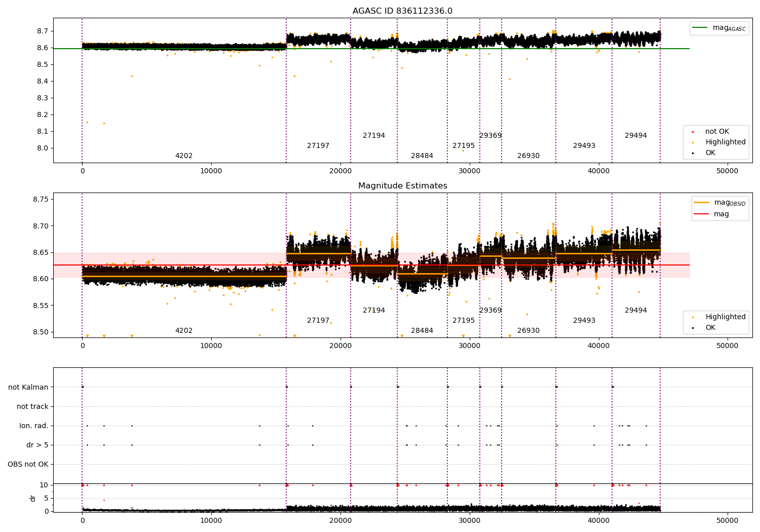Select obsid label 29493 in top plot
The image size is (760, 532).
coord(584,146)
